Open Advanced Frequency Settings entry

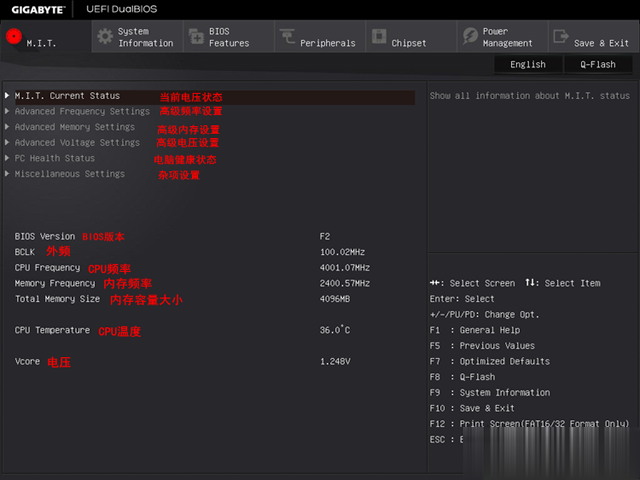click(82, 111)
